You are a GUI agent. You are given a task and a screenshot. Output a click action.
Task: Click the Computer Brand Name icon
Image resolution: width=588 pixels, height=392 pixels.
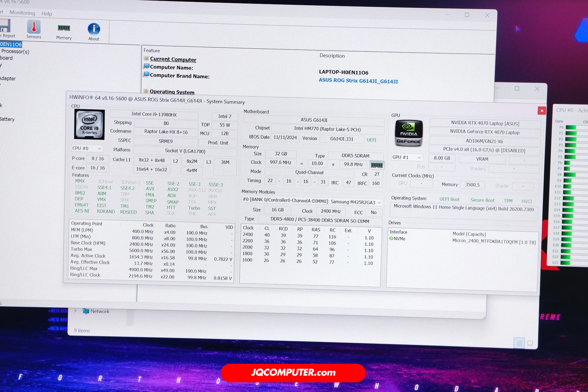tap(146, 74)
